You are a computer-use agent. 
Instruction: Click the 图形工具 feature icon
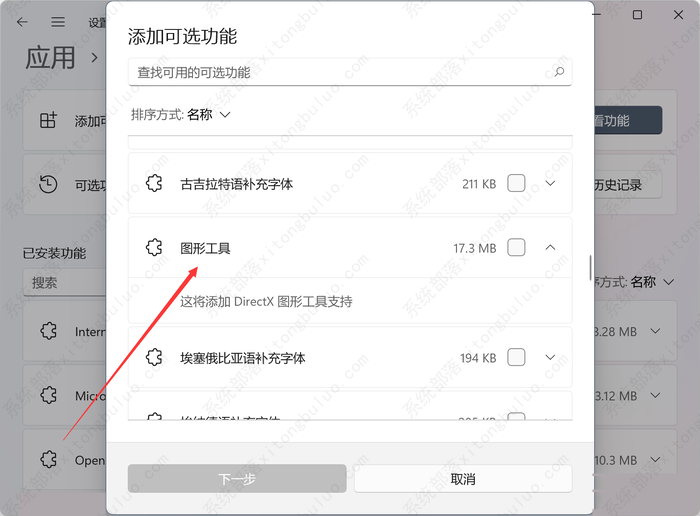pos(154,248)
